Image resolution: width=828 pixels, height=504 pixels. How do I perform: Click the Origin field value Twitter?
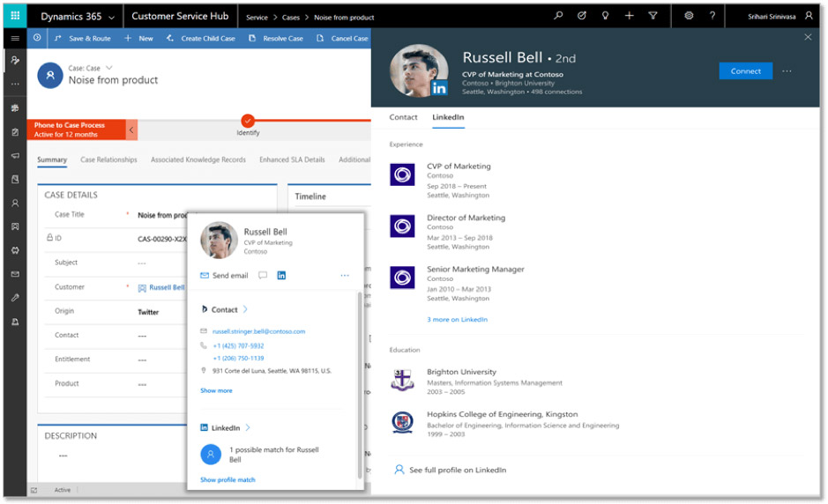click(148, 312)
